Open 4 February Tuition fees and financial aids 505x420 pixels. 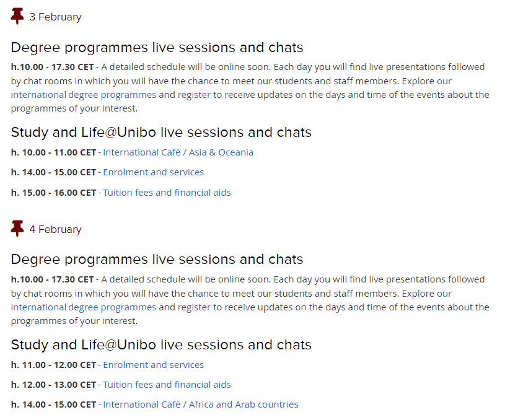point(167,385)
